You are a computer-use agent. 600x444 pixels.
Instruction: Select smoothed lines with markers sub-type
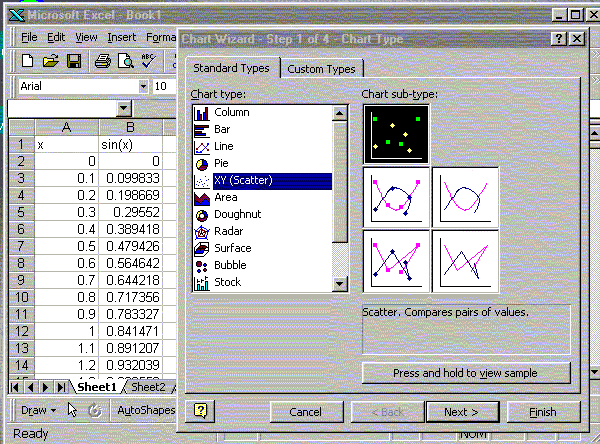tap(396, 198)
